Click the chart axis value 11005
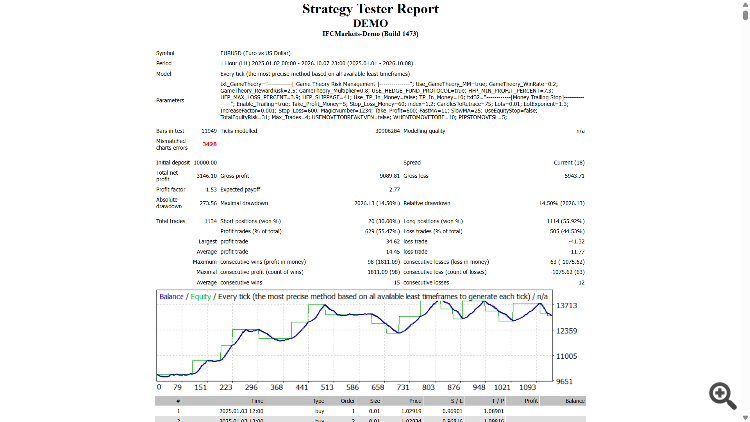This screenshot has height=422, width=750. coord(566,356)
